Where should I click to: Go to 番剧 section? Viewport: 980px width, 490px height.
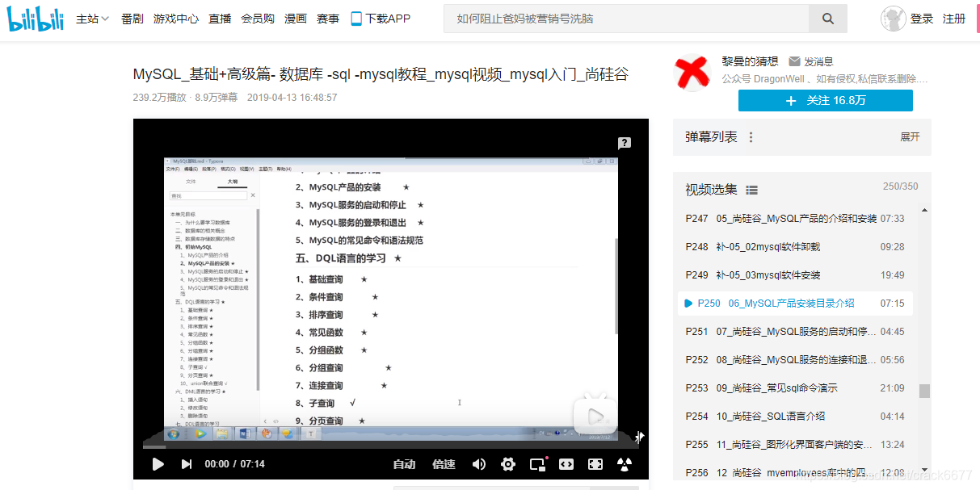point(132,19)
